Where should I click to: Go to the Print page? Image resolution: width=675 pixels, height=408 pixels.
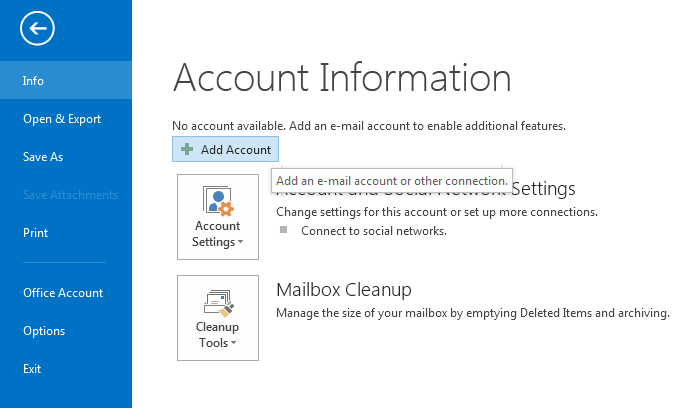pyautogui.click(x=36, y=233)
